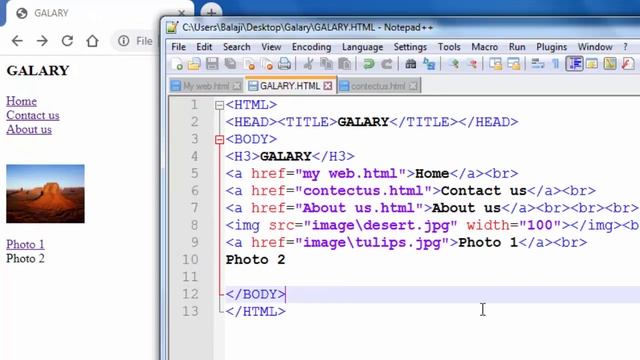Undo last edit green arrow
The image size is (640, 360).
[369, 64]
